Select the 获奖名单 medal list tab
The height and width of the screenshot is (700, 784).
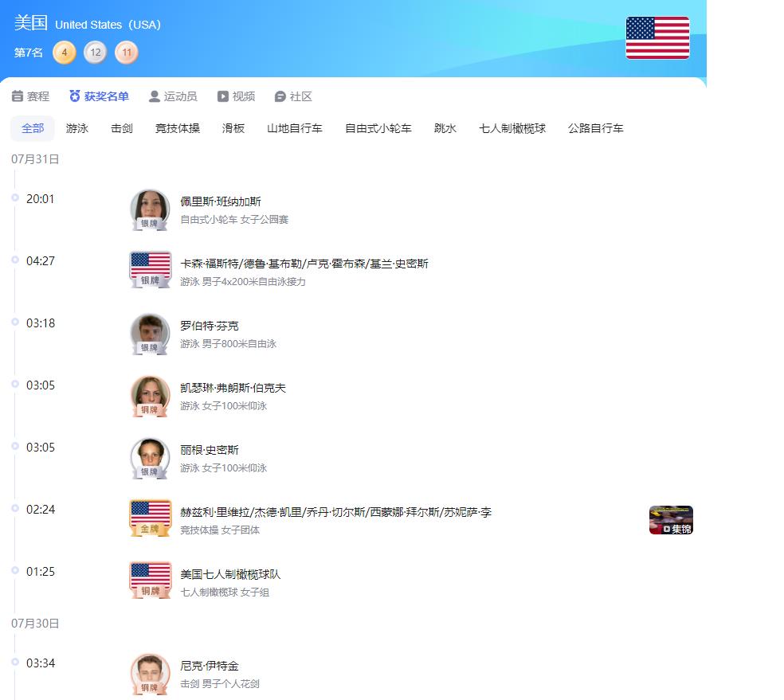99,96
